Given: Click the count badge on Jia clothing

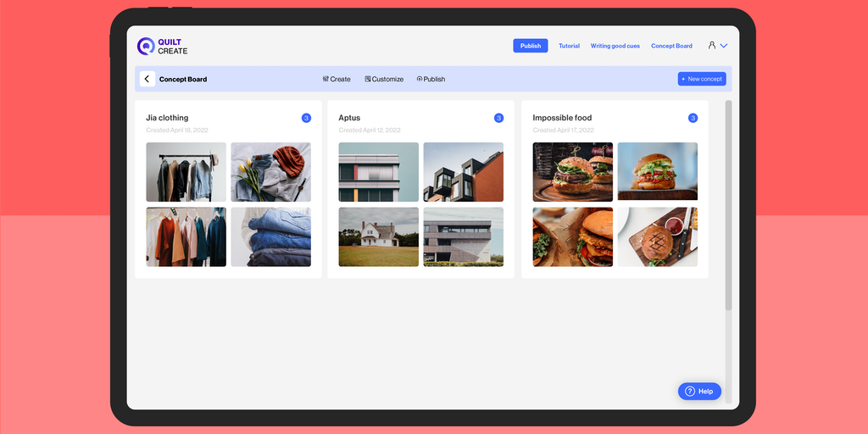Looking at the screenshot, I should tap(306, 118).
